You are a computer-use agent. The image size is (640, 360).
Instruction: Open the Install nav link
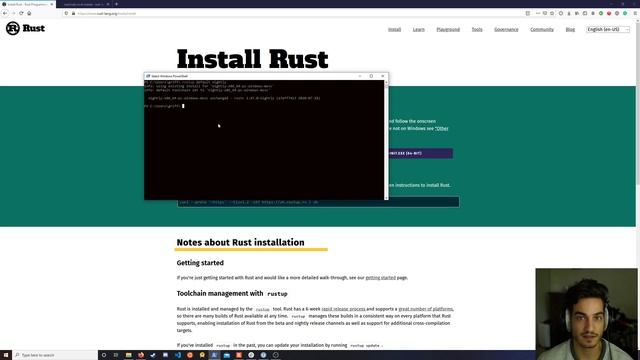click(x=394, y=29)
